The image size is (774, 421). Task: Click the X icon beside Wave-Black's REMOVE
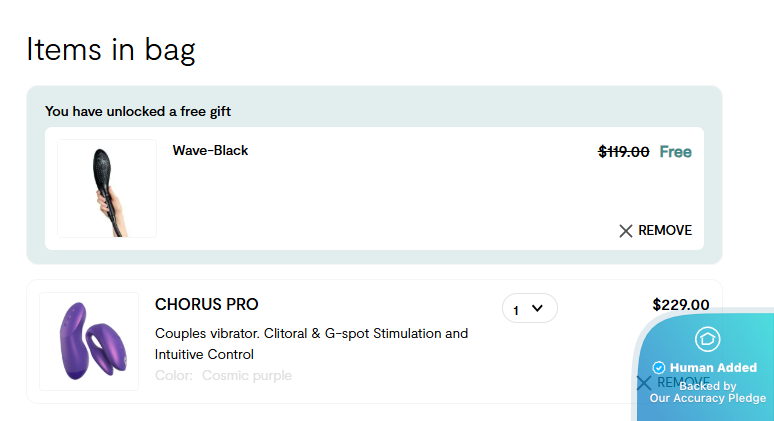point(626,231)
